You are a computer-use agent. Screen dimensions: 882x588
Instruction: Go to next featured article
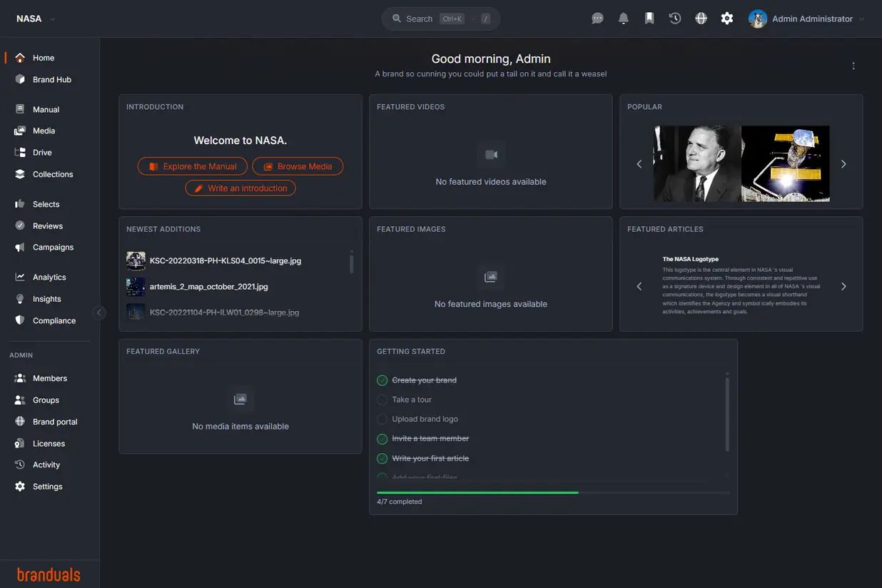[x=843, y=286]
